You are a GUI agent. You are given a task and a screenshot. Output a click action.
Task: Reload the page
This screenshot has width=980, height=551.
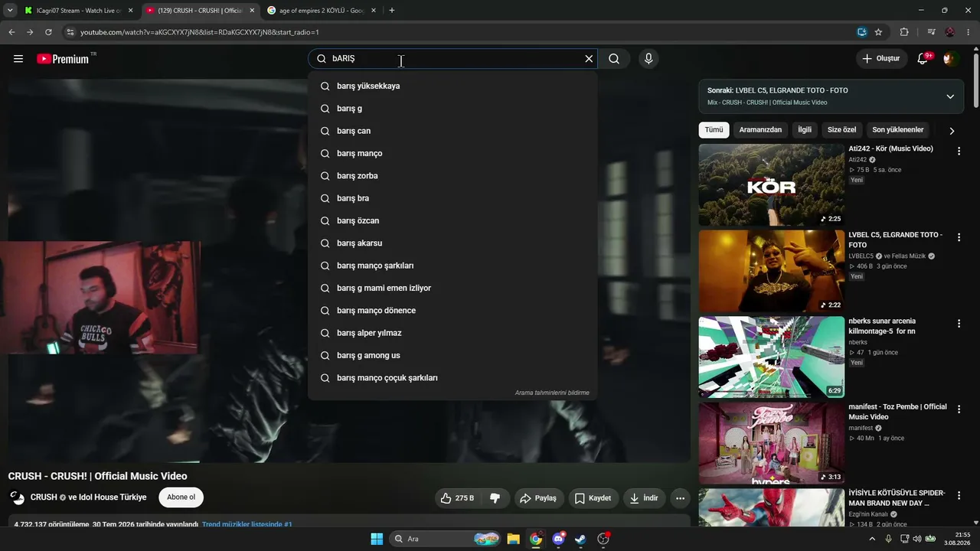coord(48,32)
